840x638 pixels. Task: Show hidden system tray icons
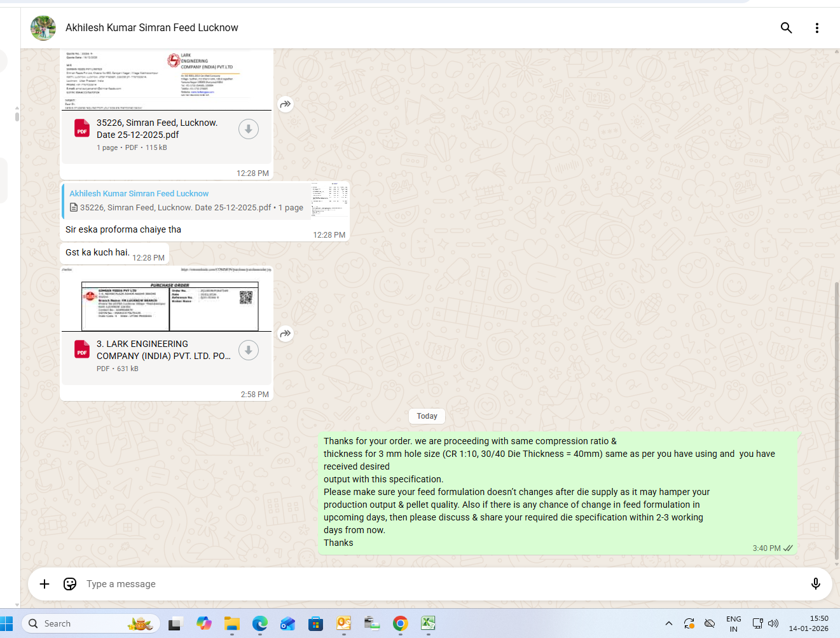point(668,623)
